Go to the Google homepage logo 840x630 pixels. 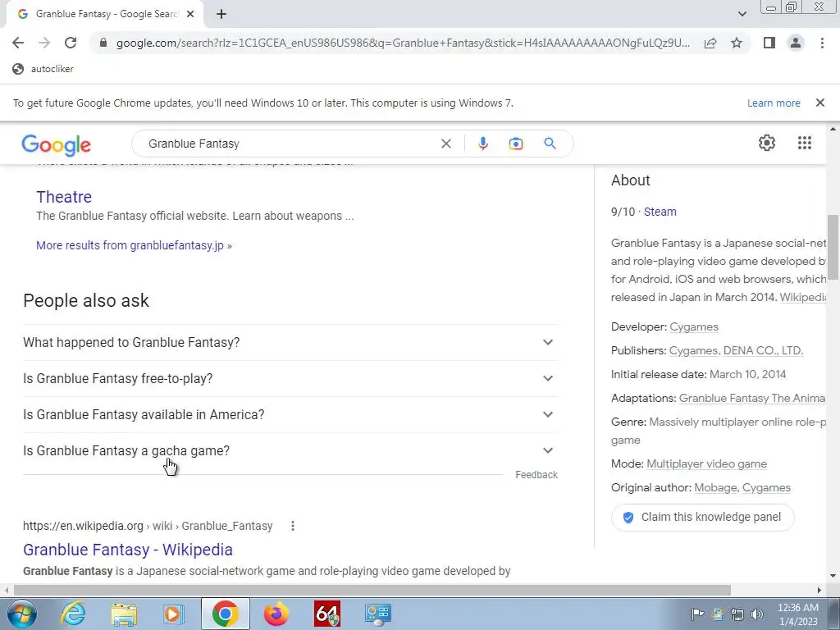pyautogui.click(x=57, y=144)
